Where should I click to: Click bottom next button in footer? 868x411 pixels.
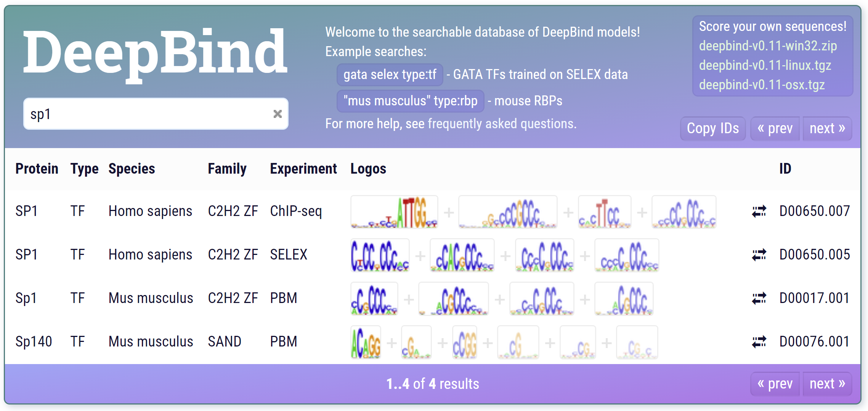pos(827,384)
